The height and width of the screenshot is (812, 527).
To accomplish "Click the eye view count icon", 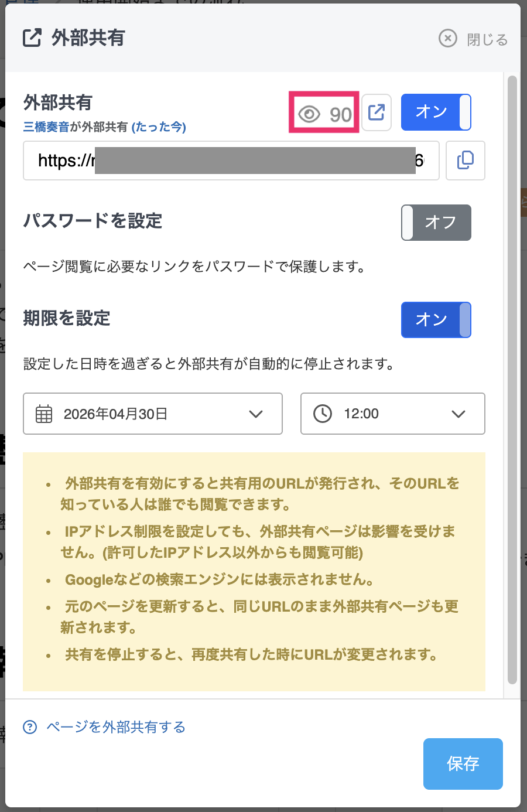I will [x=309, y=114].
